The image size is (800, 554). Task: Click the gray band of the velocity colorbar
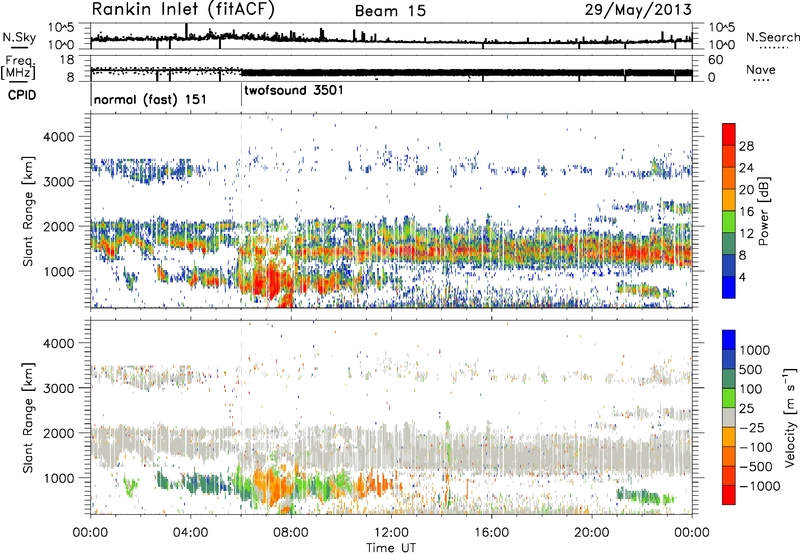[x=729, y=417]
